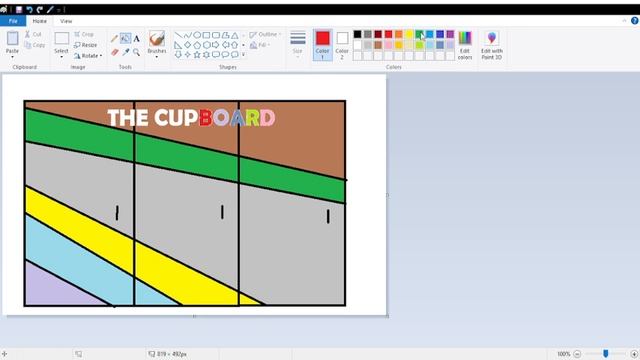Click the Brushes tool icon
This screenshot has width=640, height=360.
pyautogui.click(x=157, y=38)
